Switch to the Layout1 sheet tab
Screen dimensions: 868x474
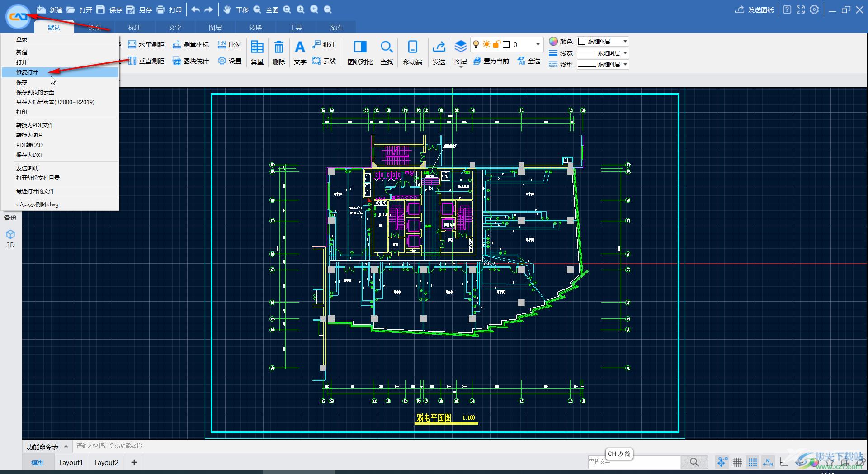[71, 462]
